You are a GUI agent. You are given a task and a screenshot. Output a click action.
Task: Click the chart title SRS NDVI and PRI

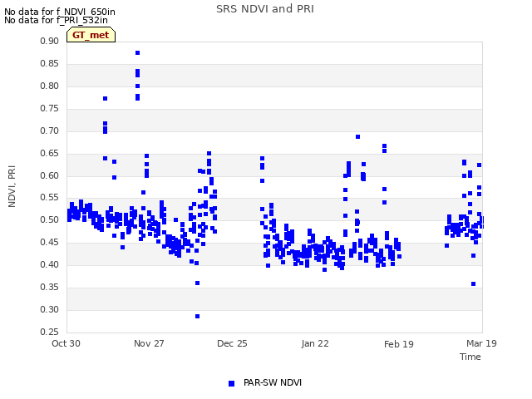coord(265,9)
